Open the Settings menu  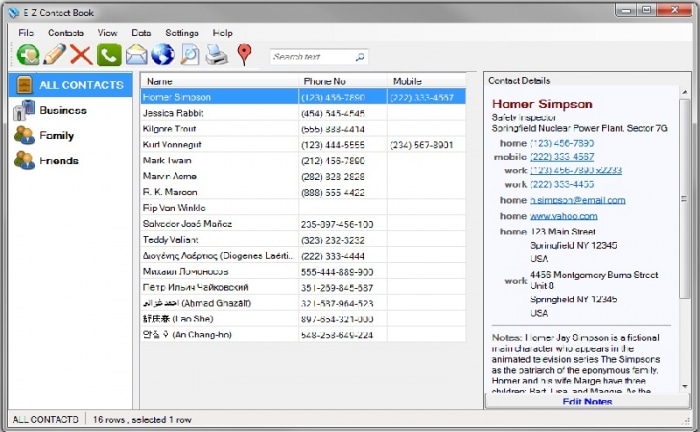[x=182, y=33]
